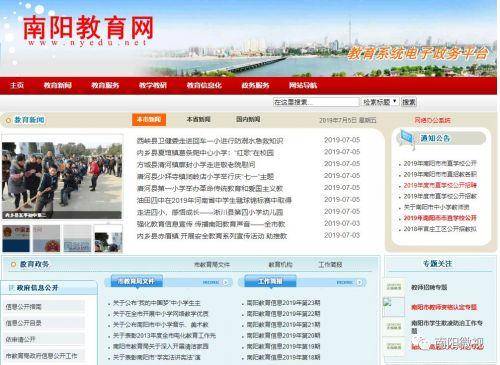This screenshot has width=500, height=365.
Task: Open the 检索标题 search type dropdown
Action: click(x=380, y=102)
